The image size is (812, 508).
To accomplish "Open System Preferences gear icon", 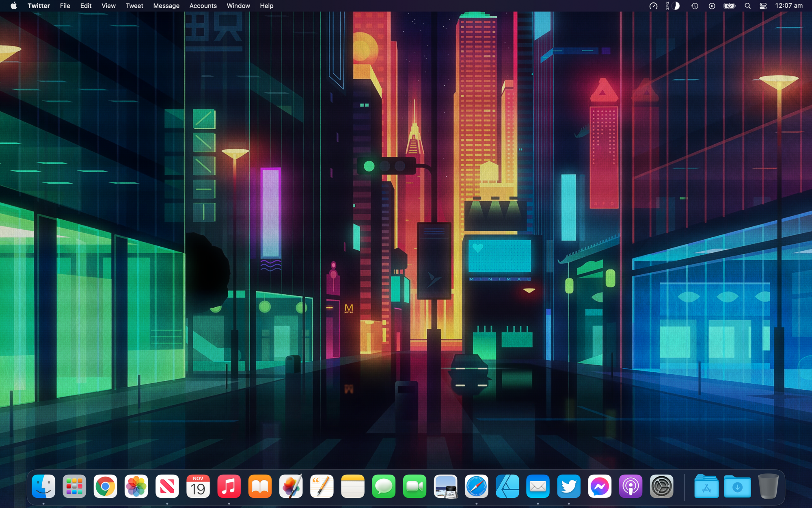I will 661,486.
